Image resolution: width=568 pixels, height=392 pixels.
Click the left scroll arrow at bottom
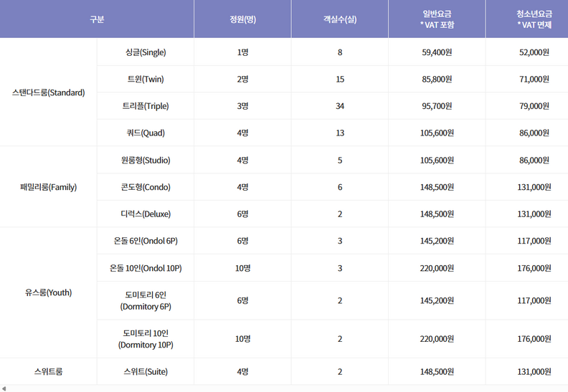coord(4,388)
